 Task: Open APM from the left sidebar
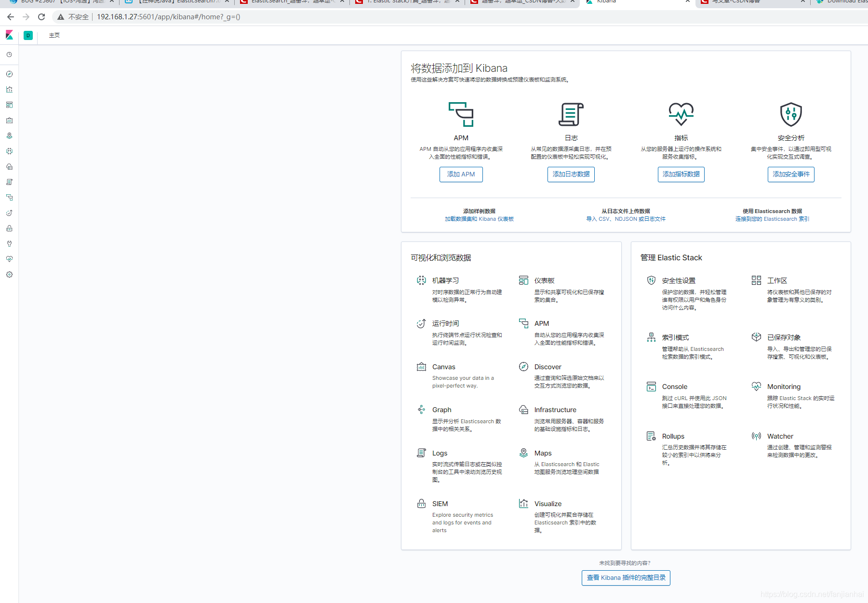tap(9, 197)
